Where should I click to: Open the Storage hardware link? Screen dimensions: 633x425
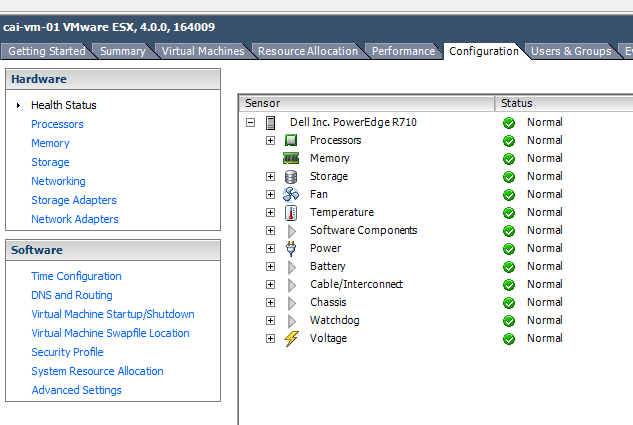coord(50,162)
